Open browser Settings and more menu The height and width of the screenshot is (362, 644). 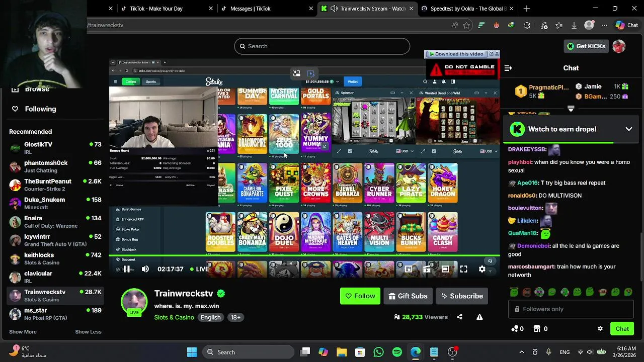[x=604, y=25]
